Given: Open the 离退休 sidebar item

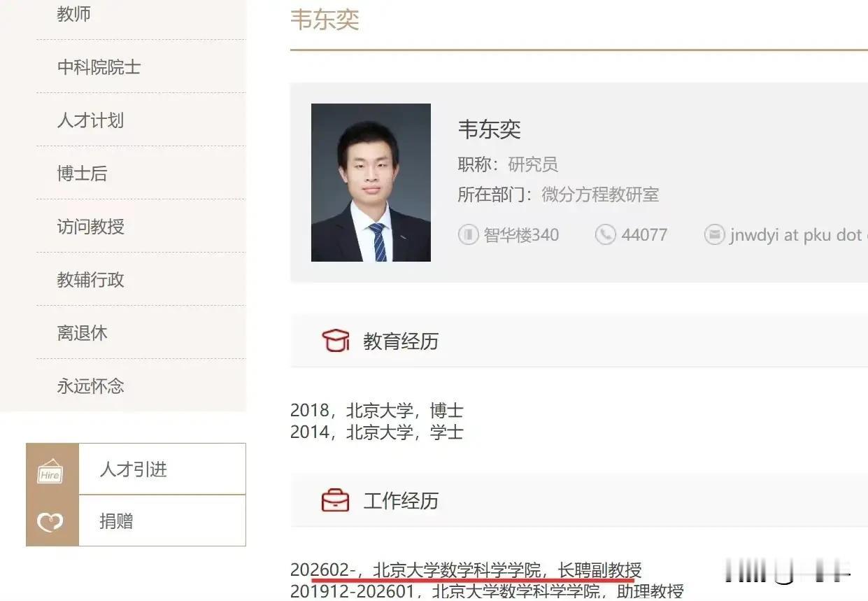Looking at the screenshot, I should pos(82,333).
